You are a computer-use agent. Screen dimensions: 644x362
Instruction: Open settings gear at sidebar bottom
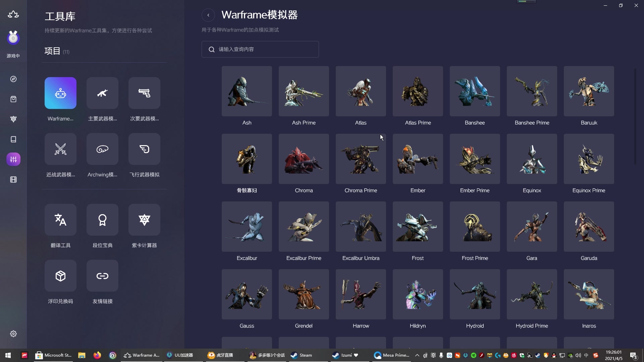pyautogui.click(x=13, y=334)
